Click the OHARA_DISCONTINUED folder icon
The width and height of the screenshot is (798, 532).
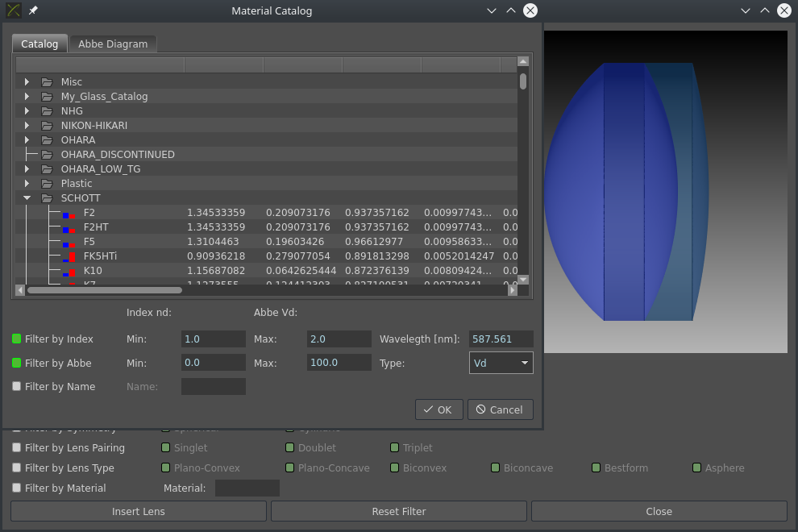[48, 155]
